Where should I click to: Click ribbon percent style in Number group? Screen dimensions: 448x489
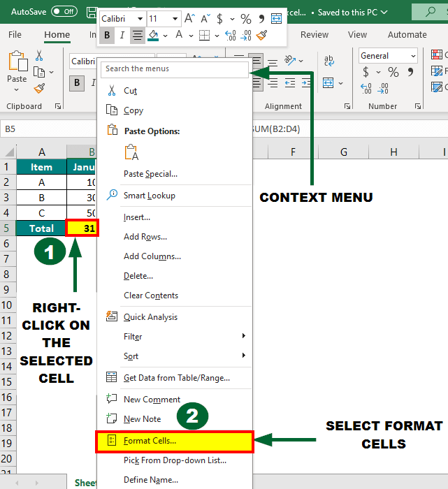coord(393,73)
